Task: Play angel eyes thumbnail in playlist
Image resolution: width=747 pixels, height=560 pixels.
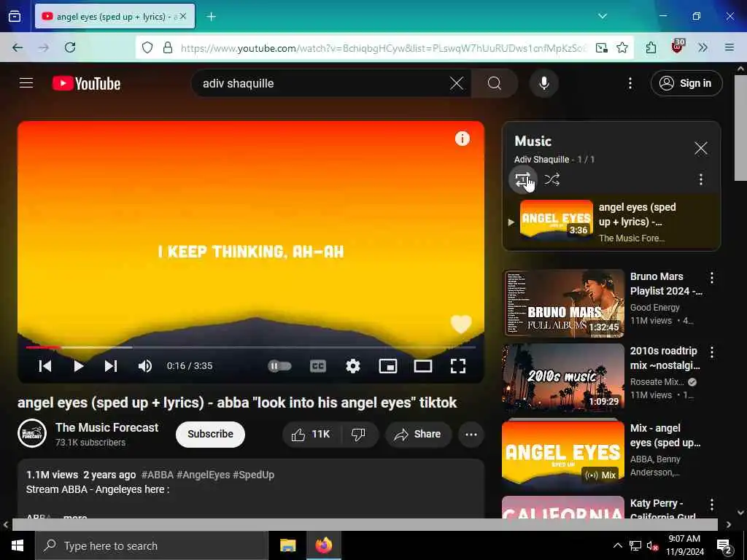Action: pos(557,219)
